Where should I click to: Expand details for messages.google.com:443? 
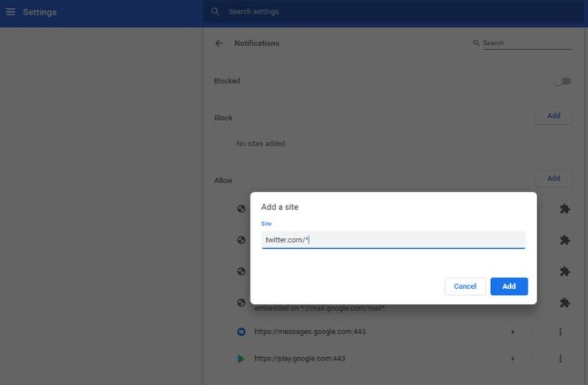click(513, 332)
